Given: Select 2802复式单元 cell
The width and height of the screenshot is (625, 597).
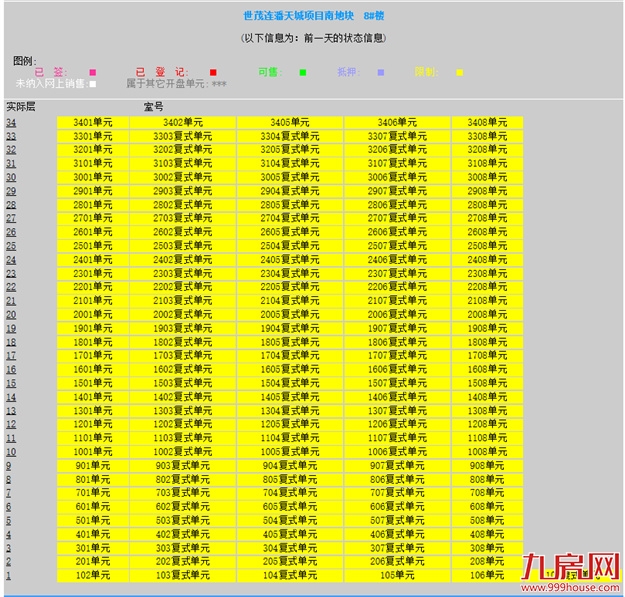Looking at the screenshot, I should pos(183,205).
